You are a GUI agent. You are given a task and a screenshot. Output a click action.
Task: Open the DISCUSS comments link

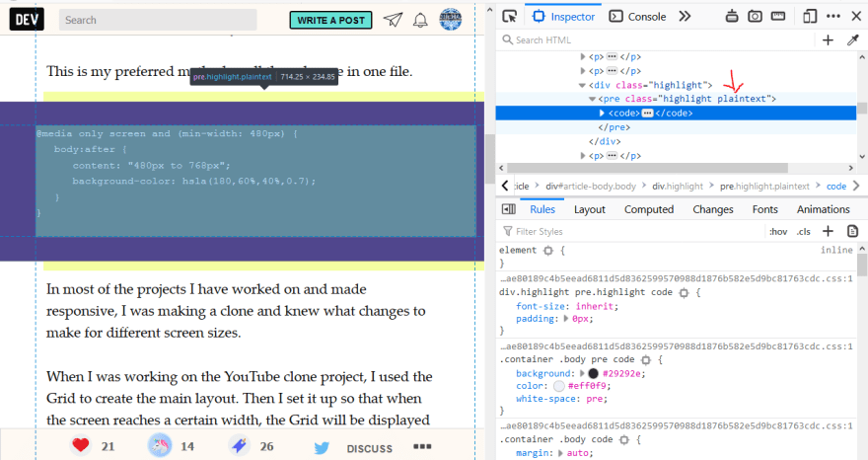[369, 448]
